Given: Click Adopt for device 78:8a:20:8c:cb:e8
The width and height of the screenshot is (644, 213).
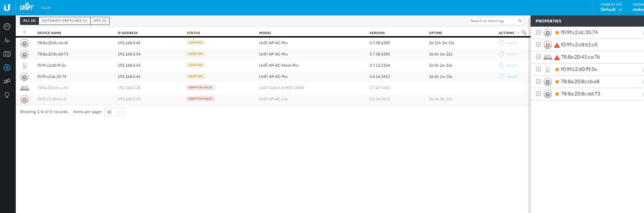Looking at the screenshot, I should click(x=508, y=43).
